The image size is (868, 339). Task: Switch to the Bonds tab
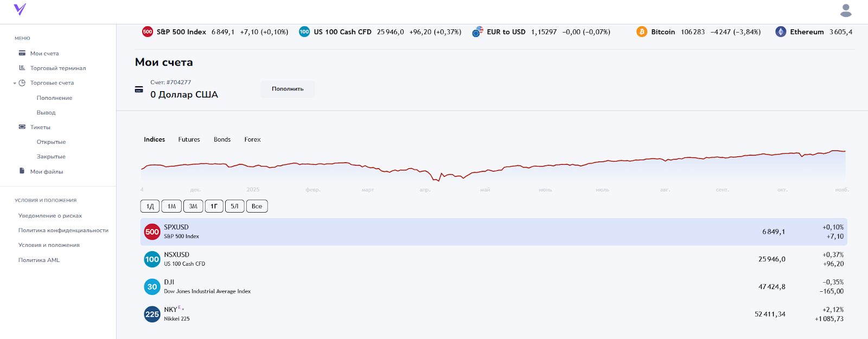tap(222, 139)
